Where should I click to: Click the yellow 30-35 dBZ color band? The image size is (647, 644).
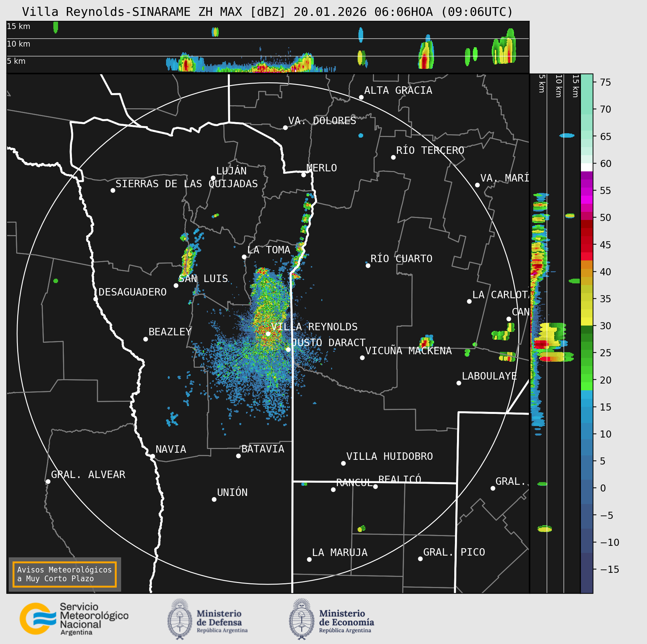pos(587,309)
